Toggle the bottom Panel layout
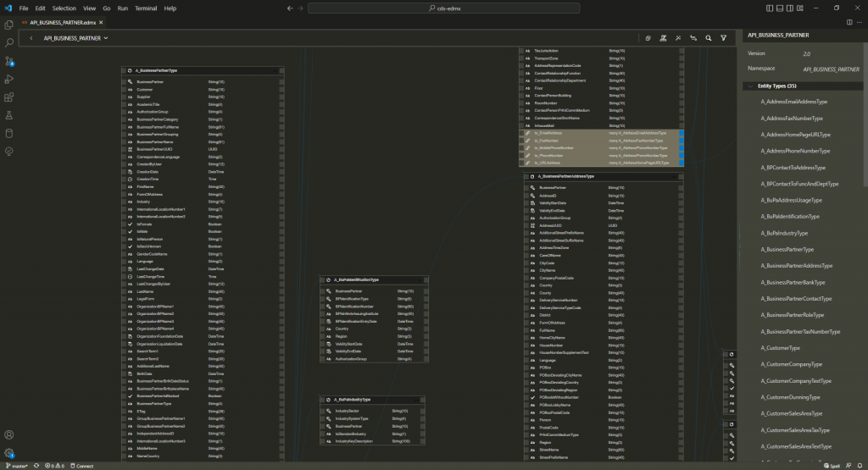Image resolution: width=868 pixels, height=470 pixels. click(x=780, y=8)
